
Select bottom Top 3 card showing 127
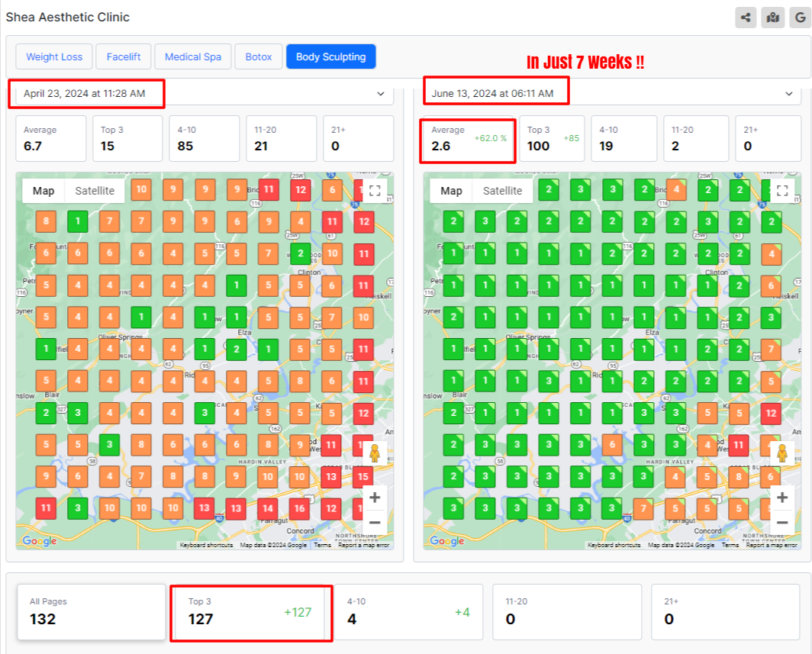[x=250, y=612]
